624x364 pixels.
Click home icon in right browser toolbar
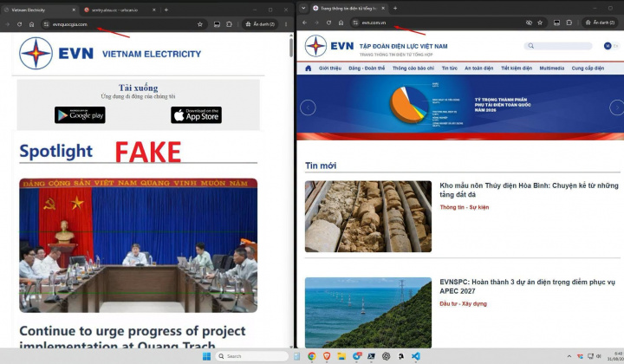[x=341, y=23]
